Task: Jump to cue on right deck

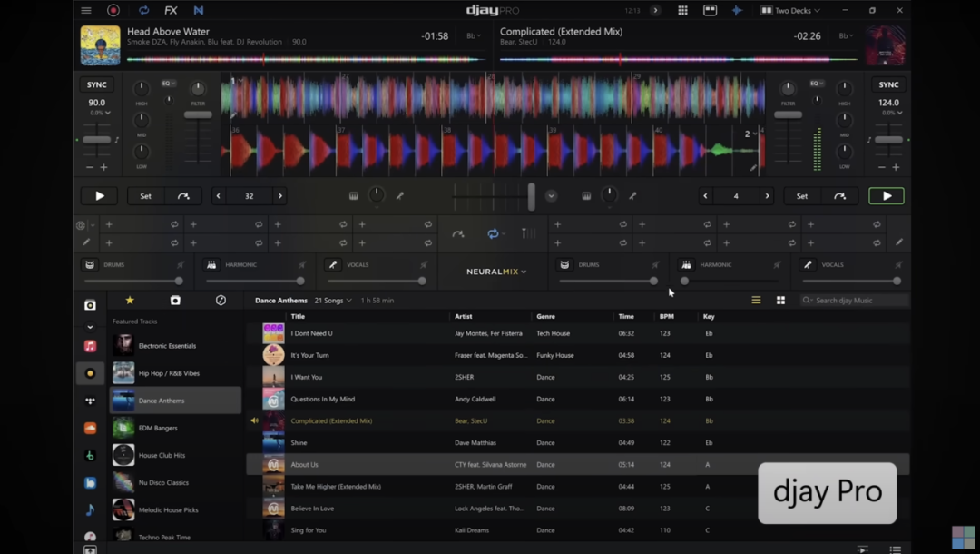Action: point(840,195)
